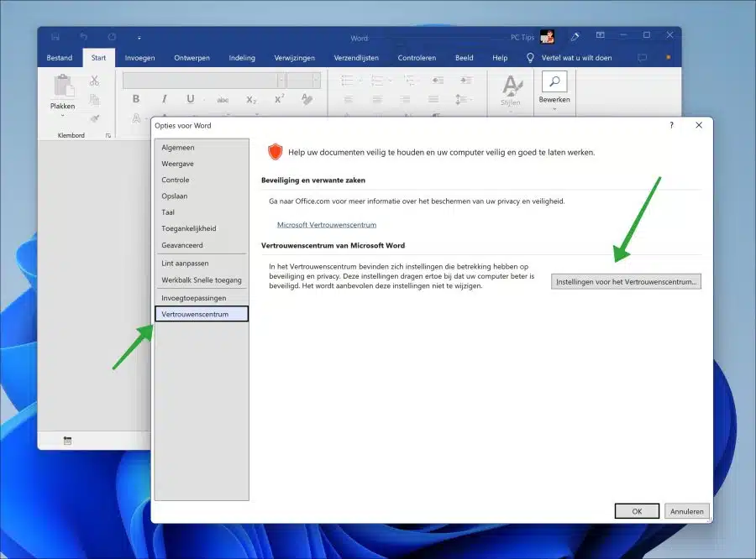Click the Bullets list icon
The image size is (756, 559).
(347, 80)
